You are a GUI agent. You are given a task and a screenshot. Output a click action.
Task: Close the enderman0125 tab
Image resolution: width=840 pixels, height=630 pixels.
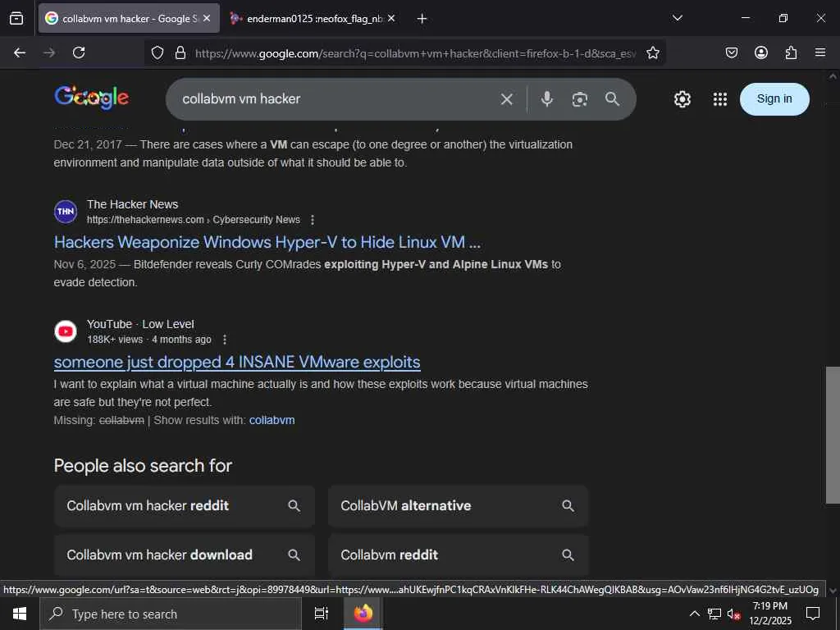coord(391,18)
